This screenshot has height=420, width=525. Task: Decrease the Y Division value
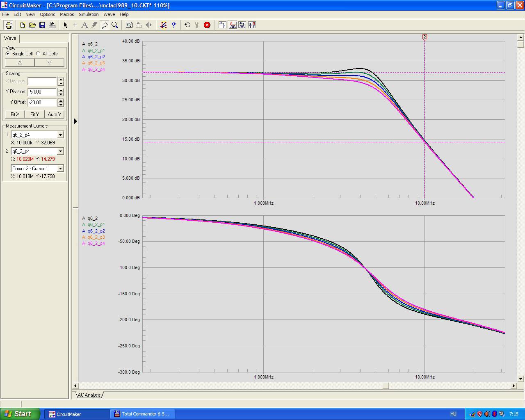click(61, 94)
